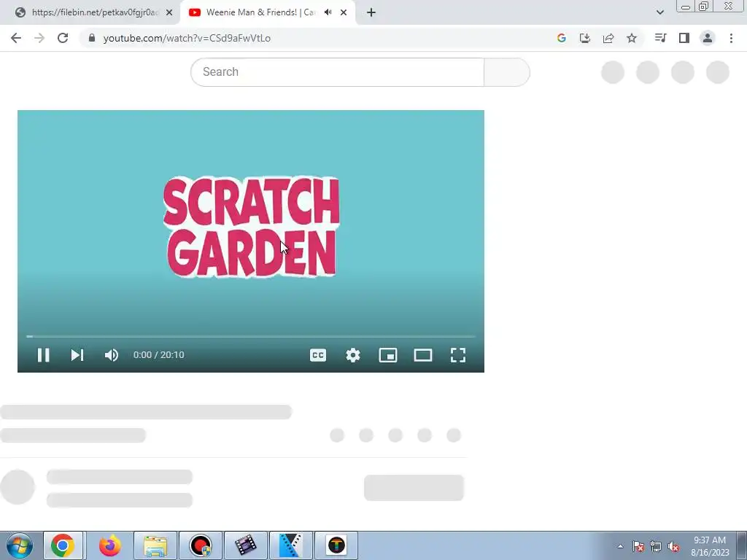Viewport: 747px width, 560px height.
Task: Mute tab audio speaker icon
Action: [328, 12]
